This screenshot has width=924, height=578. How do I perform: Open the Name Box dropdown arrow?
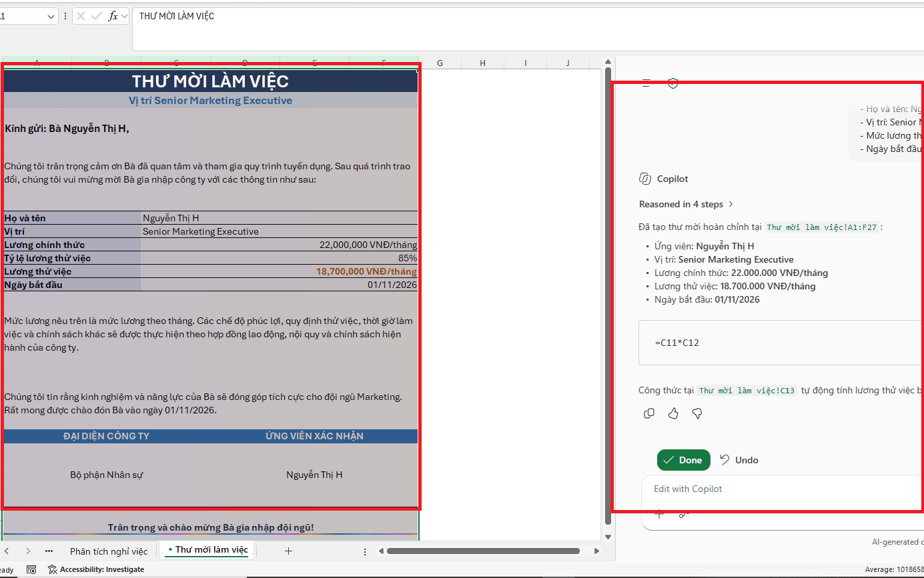point(51,17)
